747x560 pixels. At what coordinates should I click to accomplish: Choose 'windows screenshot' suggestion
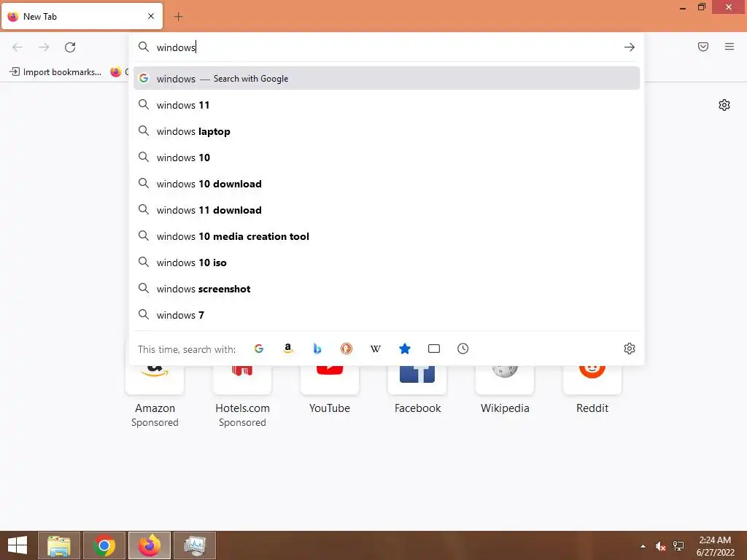point(387,289)
